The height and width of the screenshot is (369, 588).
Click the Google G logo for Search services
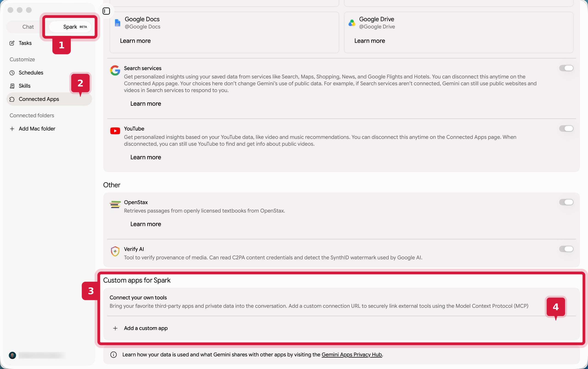(x=115, y=70)
